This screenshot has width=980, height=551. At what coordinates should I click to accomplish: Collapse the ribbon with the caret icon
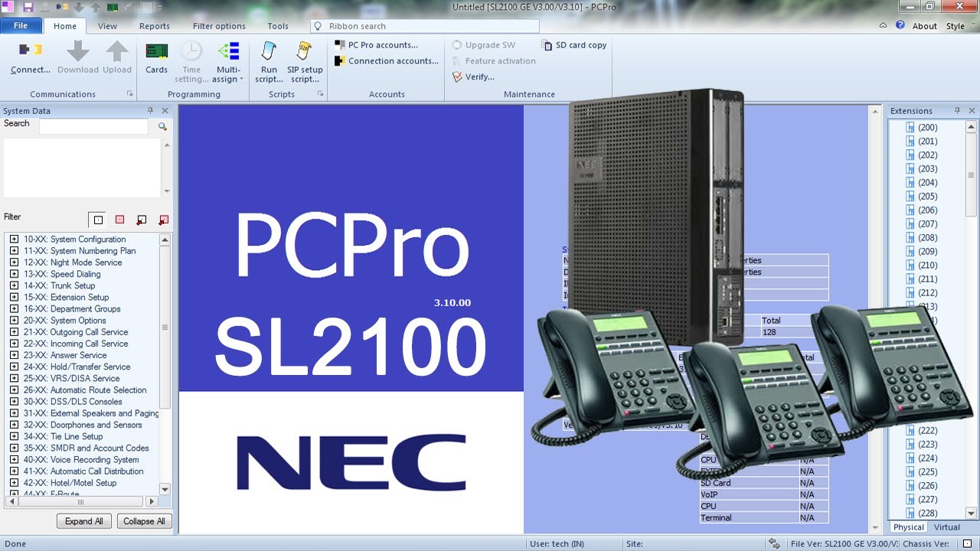pyautogui.click(x=883, y=25)
